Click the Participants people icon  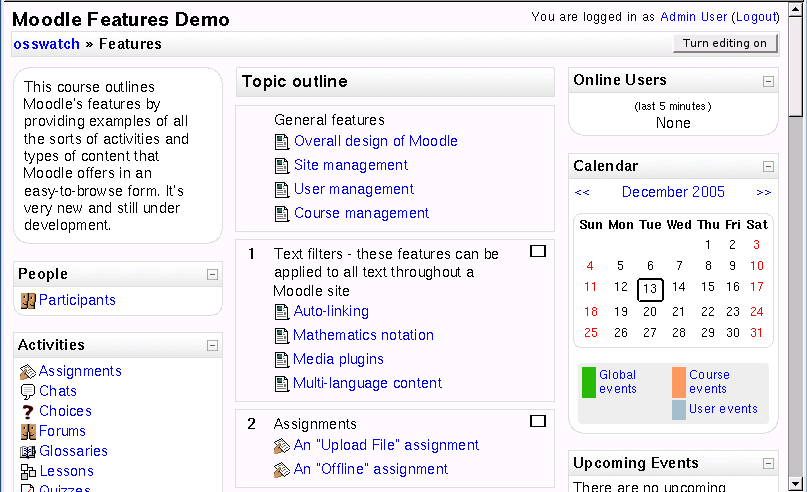pos(28,301)
